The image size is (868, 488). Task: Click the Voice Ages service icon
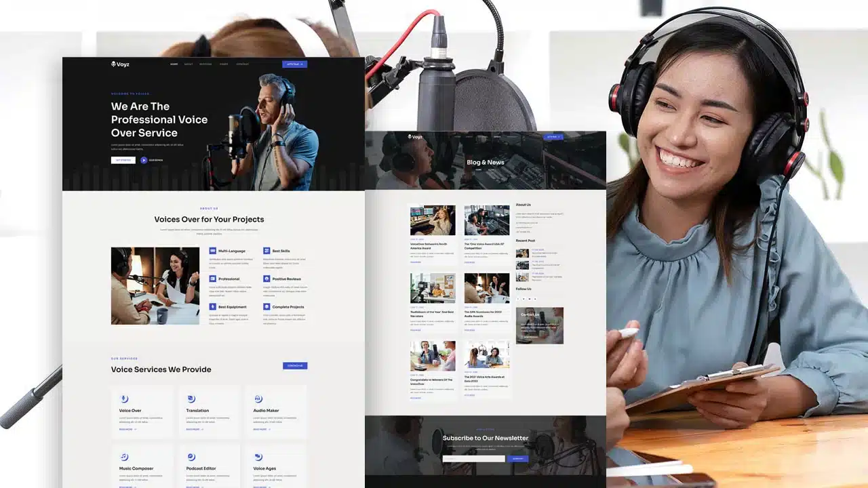click(259, 456)
